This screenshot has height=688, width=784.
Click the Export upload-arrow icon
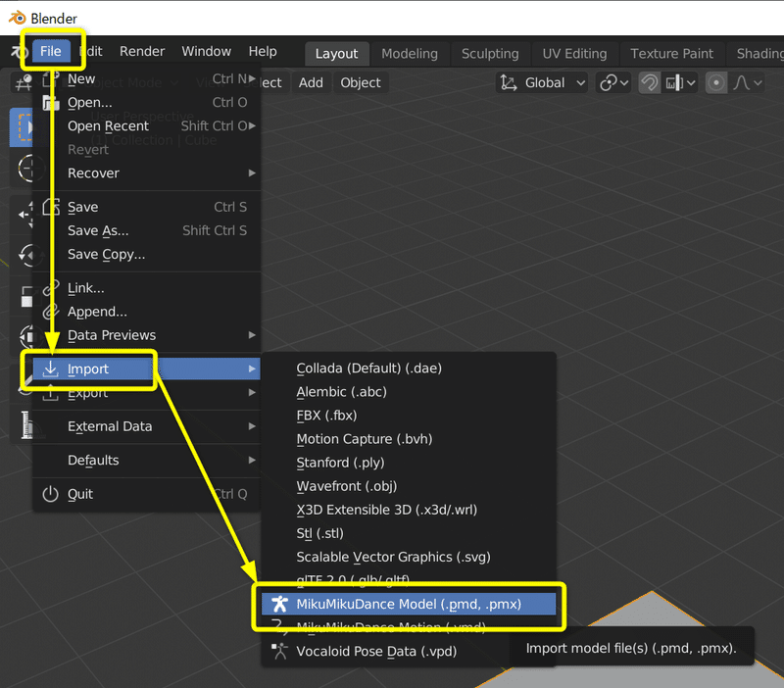50,394
